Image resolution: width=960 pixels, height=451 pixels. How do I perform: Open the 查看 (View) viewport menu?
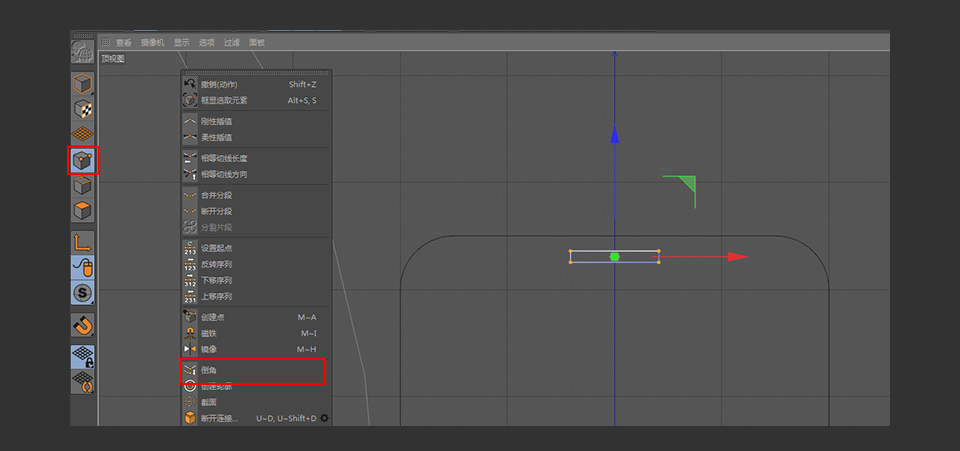(124, 43)
